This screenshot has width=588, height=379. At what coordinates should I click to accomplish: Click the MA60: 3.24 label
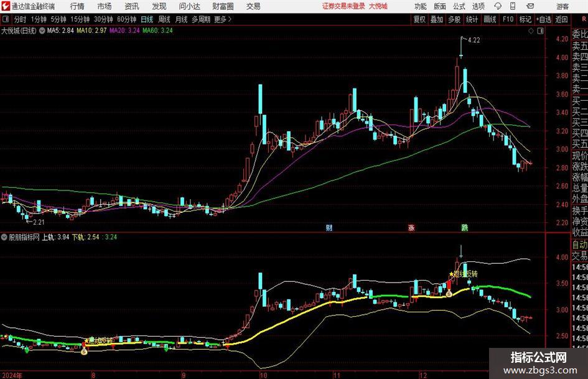(x=157, y=30)
